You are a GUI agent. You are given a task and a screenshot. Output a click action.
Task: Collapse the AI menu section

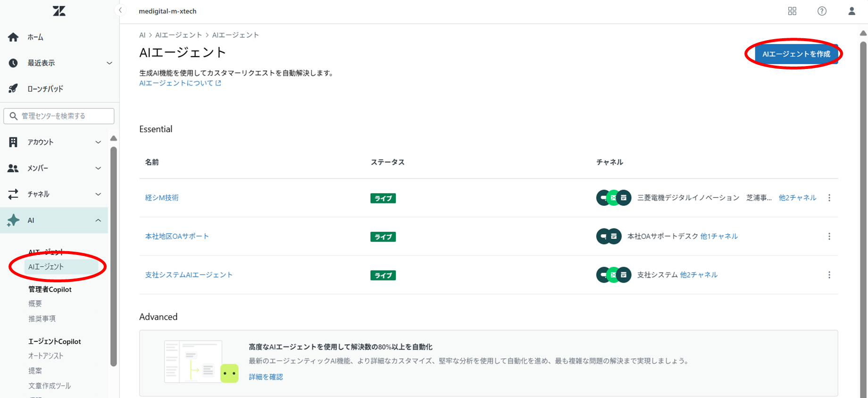point(98,220)
